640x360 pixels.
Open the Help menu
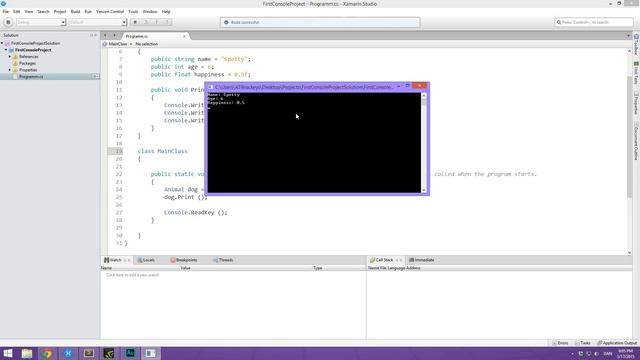tap(166, 11)
